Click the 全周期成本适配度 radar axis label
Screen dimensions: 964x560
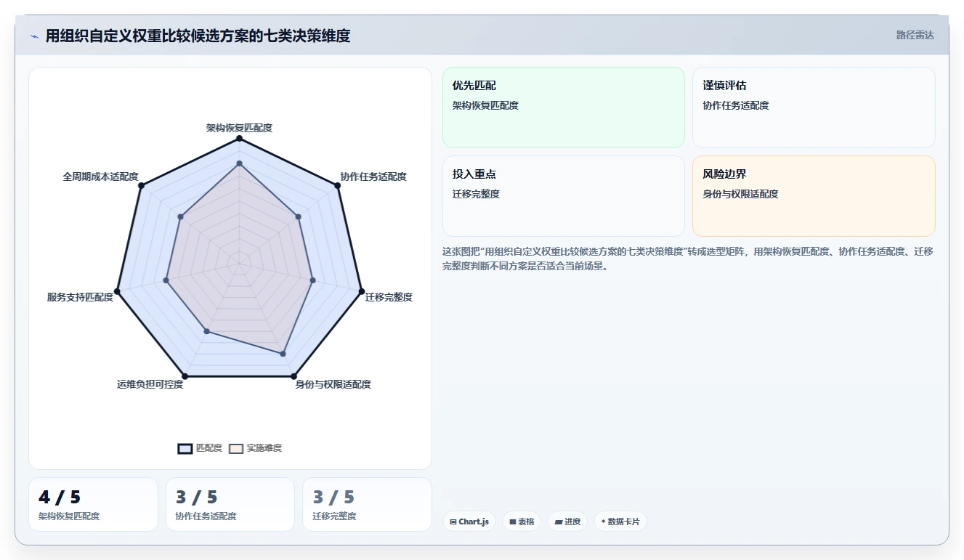pos(100,176)
